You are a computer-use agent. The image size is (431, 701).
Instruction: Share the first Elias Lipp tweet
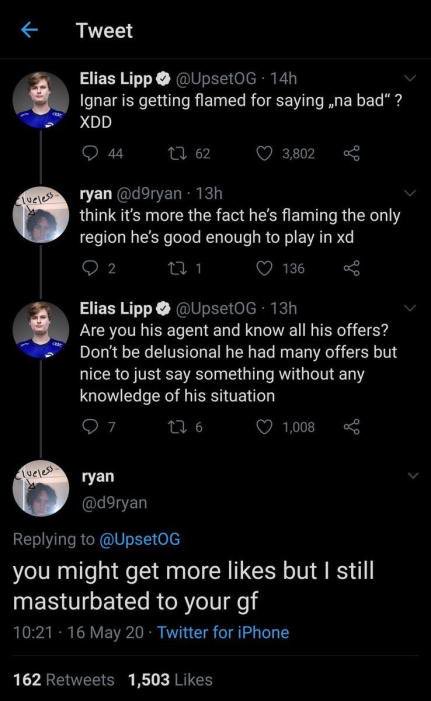[351, 153]
